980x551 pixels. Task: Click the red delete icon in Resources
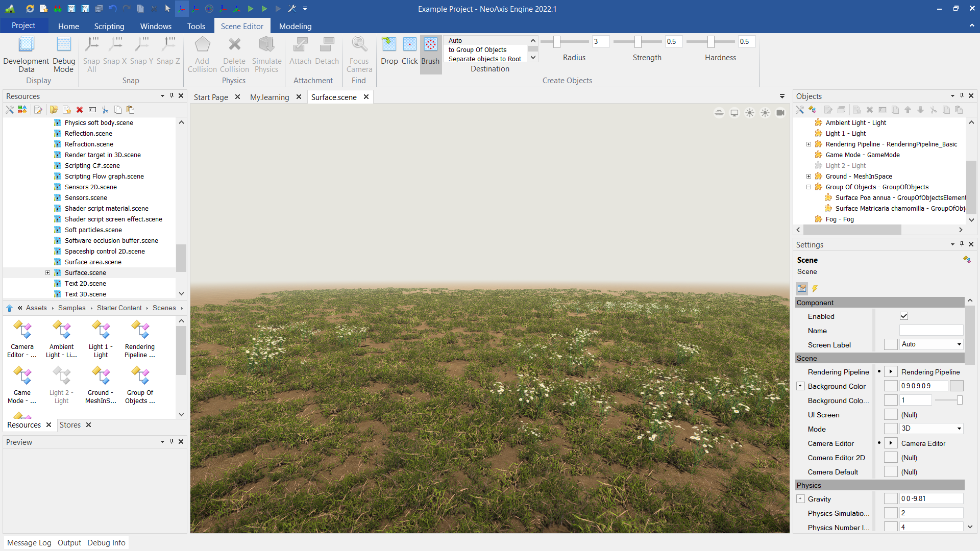click(80, 110)
